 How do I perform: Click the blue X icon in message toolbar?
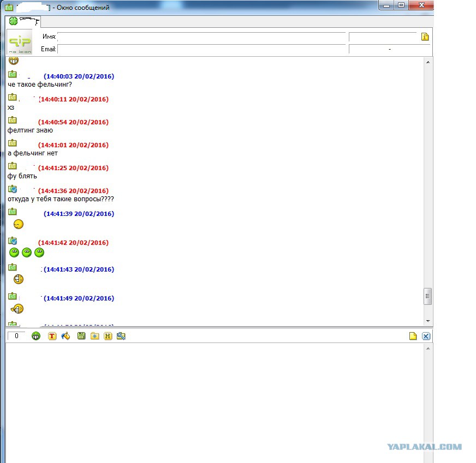pos(426,336)
